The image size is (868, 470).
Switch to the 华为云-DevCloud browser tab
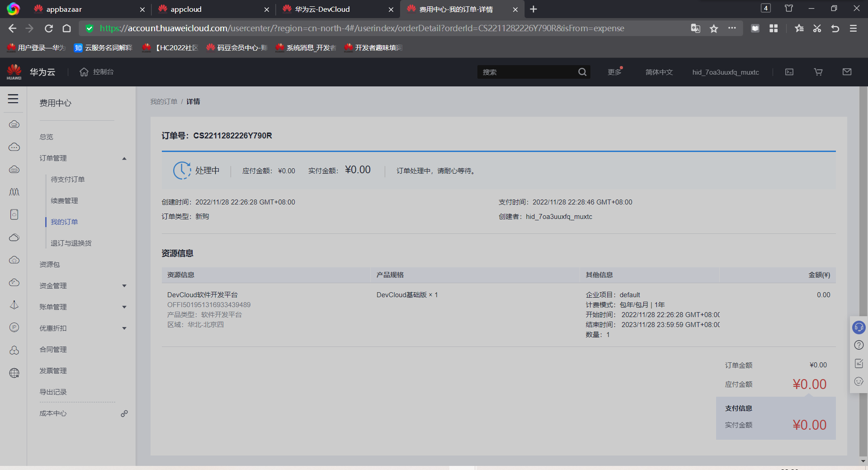(x=338, y=9)
